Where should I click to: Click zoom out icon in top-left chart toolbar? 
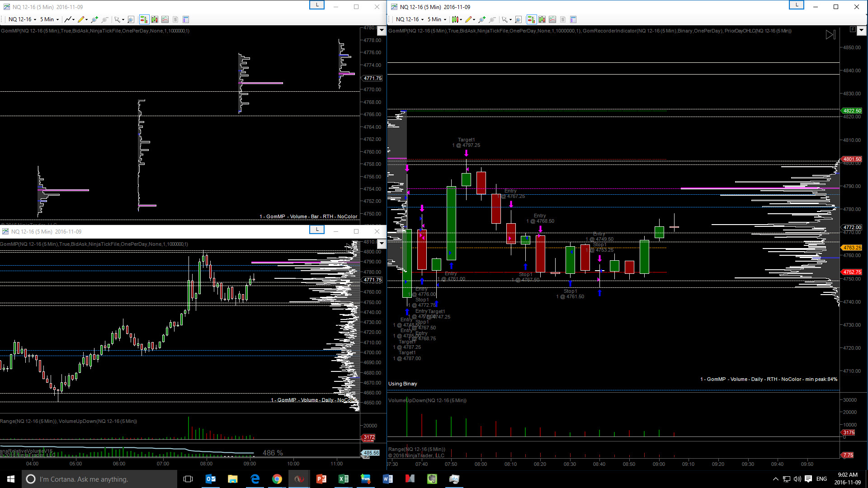[105, 19]
